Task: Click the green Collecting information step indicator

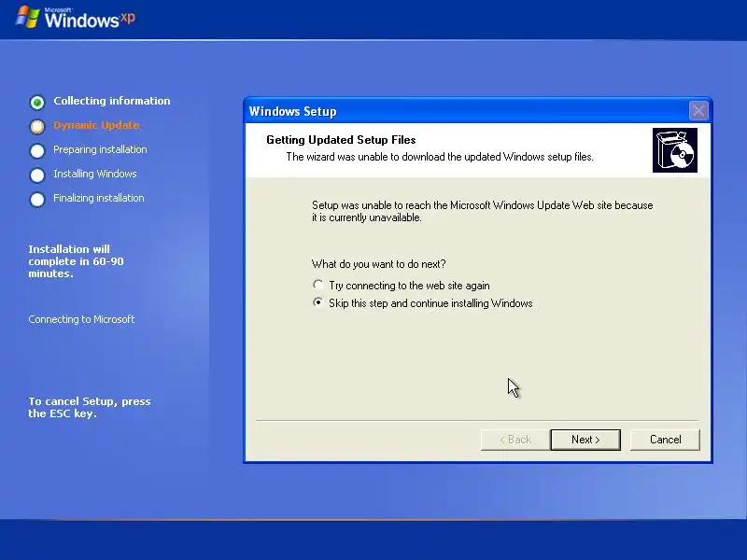Action: pyautogui.click(x=37, y=102)
